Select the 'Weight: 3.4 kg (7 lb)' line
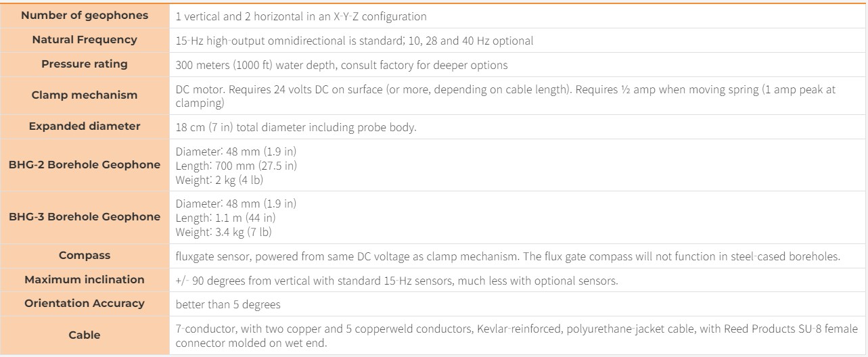This screenshot has height=357, width=868. 223,232
